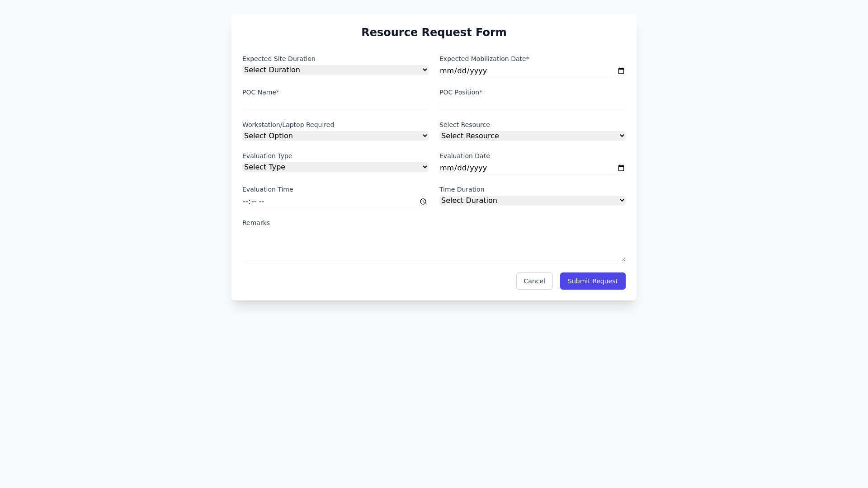Screen dimensions: 868x488
Task: Open the Select Resource dropdown
Action: coord(532,136)
